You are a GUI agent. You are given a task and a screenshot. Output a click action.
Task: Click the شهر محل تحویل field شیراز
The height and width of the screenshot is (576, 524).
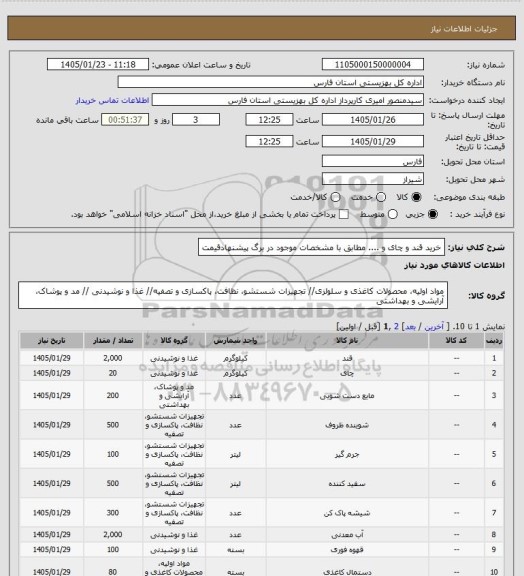pyautogui.click(x=373, y=179)
